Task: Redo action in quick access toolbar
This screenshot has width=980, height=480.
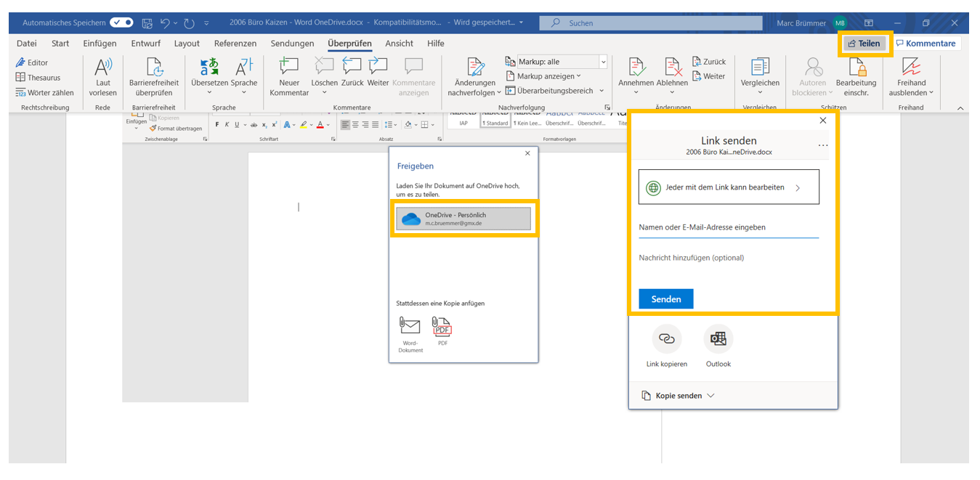Action: tap(190, 23)
